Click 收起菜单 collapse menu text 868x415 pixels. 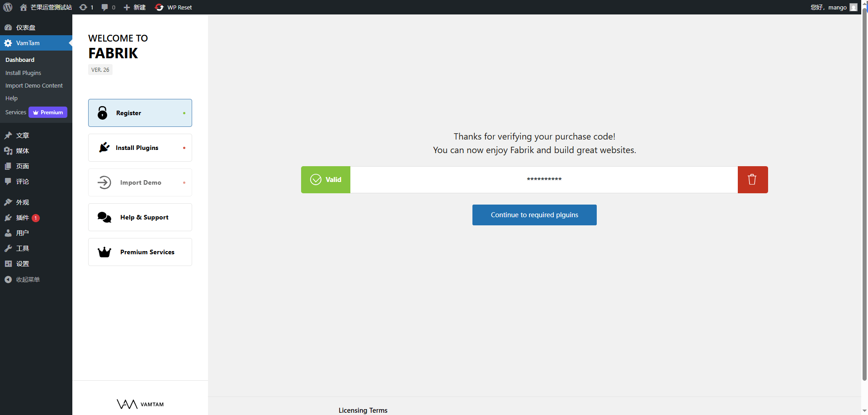point(28,280)
